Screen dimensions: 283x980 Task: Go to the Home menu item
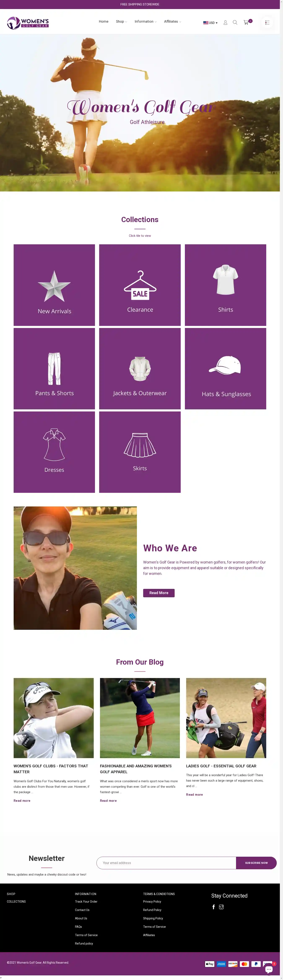104,22
